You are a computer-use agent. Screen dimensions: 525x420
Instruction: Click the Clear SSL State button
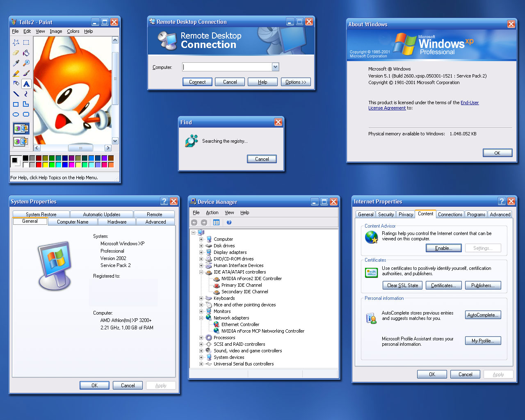point(402,285)
